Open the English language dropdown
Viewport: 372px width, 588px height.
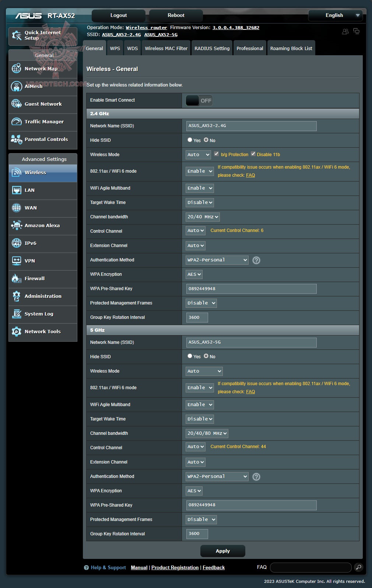[335, 15]
